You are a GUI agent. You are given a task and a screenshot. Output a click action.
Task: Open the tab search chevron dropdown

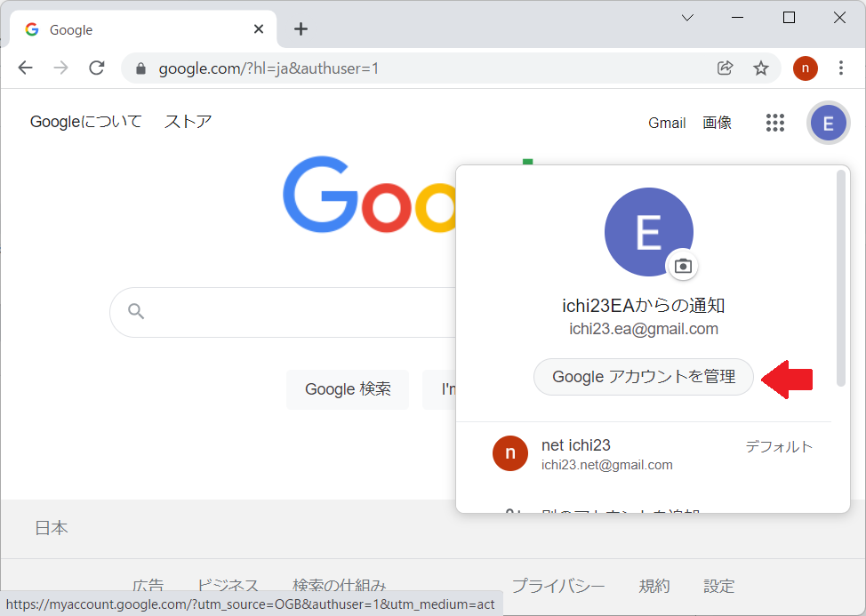pyautogui.click(x=686, y=17)
